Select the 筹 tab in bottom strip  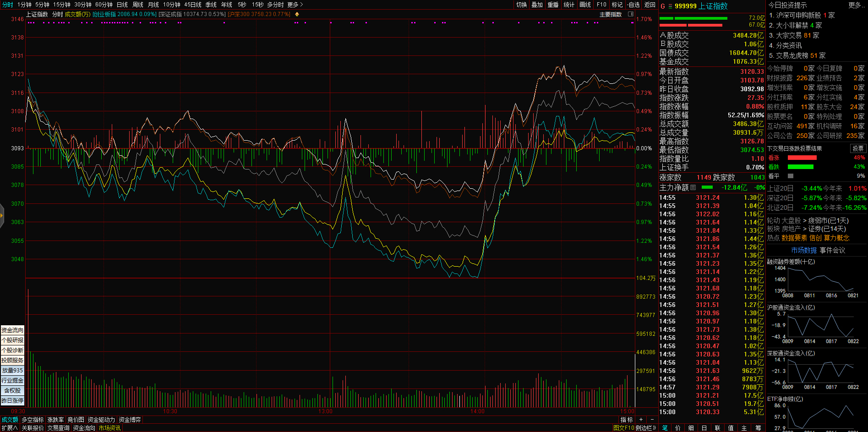point(758,428)
